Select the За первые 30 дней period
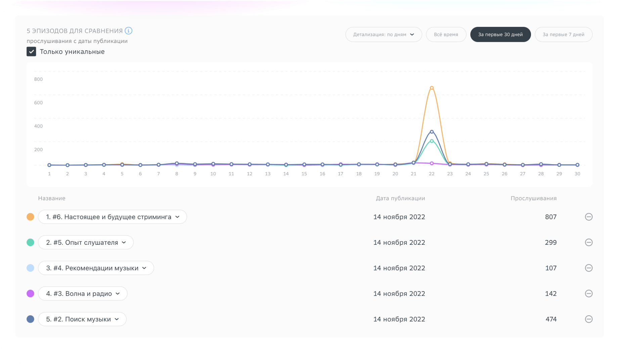Screen dimensions: 619x364 [500, 35]
